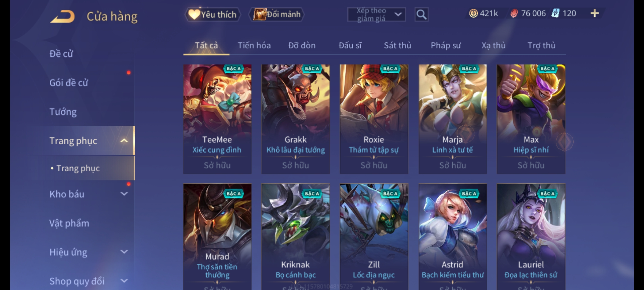Open the Tướng sidebar entry
644x290 pixels.
[x=63, y=112]
